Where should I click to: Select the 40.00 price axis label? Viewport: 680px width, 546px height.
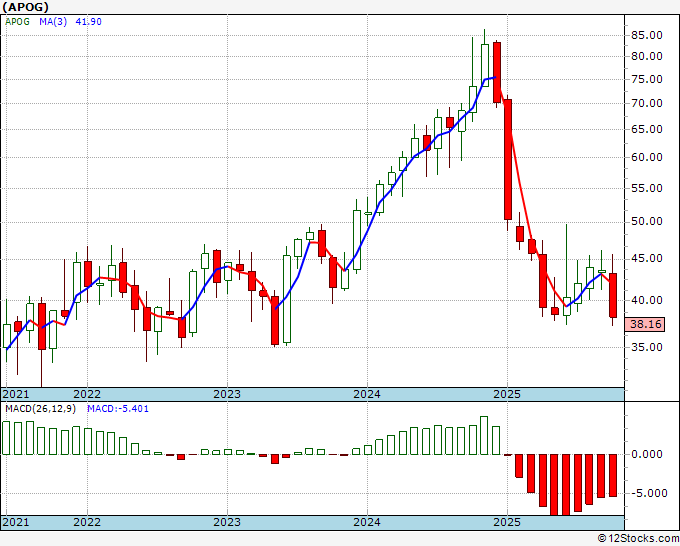click(647, 300)
